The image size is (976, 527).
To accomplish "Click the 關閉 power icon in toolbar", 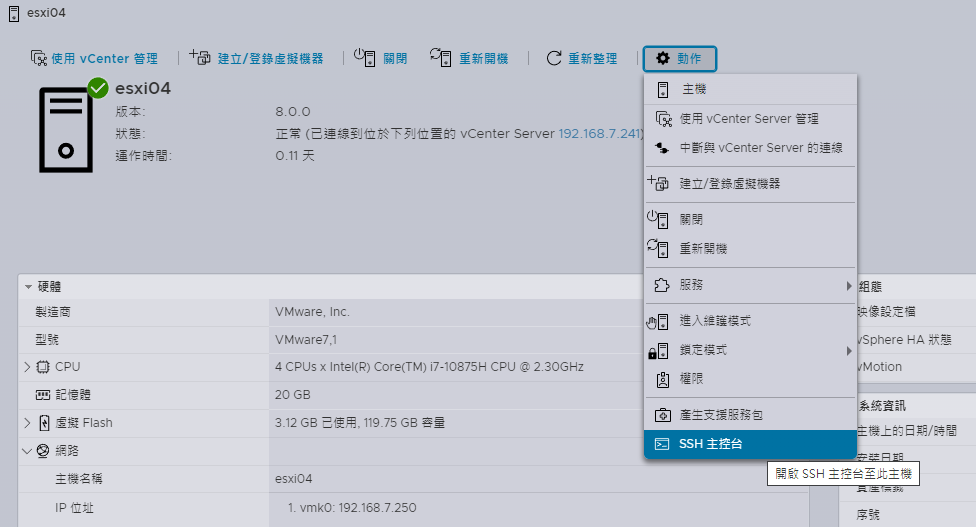I will click(x=365, y=57).
